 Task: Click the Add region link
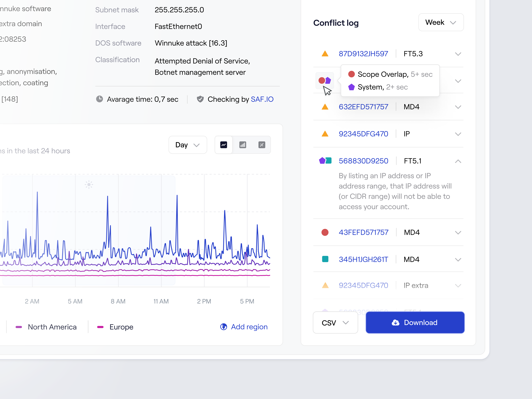point(249,327)
